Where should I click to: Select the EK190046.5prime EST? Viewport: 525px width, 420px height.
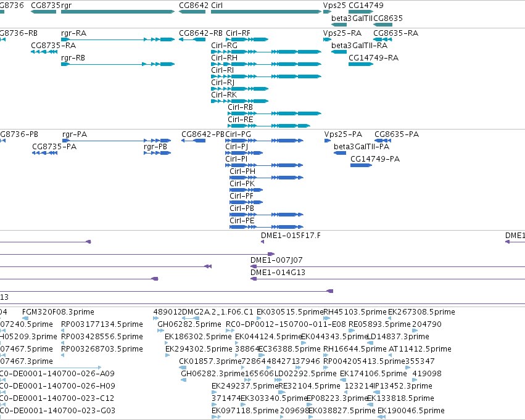click(382, 417)
